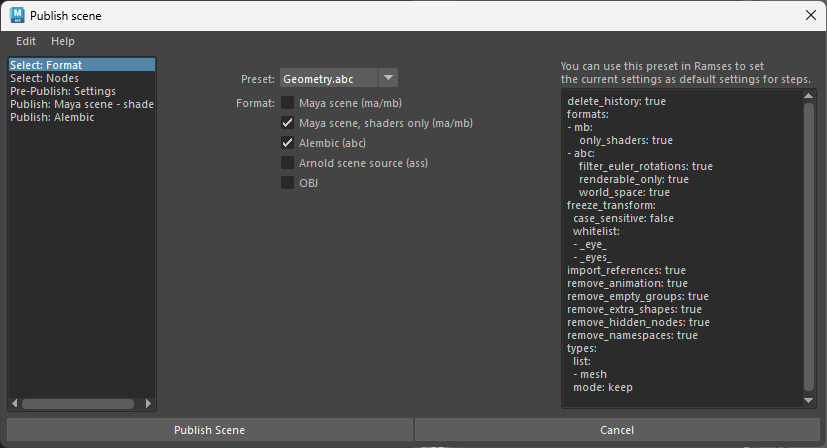Viewport: 827px width, 448px height.
Task: Uncheck Maya scene, shaders only option
Action: pyautogui.click(x=287, y=123)
